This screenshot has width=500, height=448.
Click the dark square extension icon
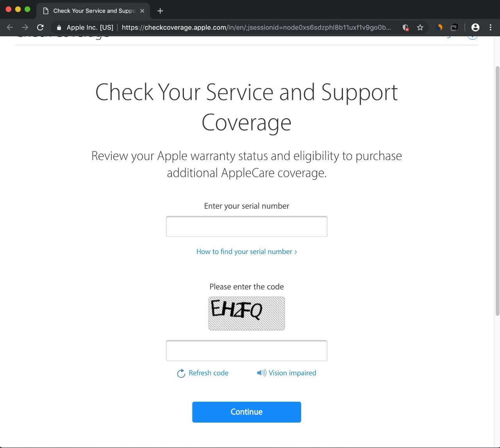click(x=454, y=27)
